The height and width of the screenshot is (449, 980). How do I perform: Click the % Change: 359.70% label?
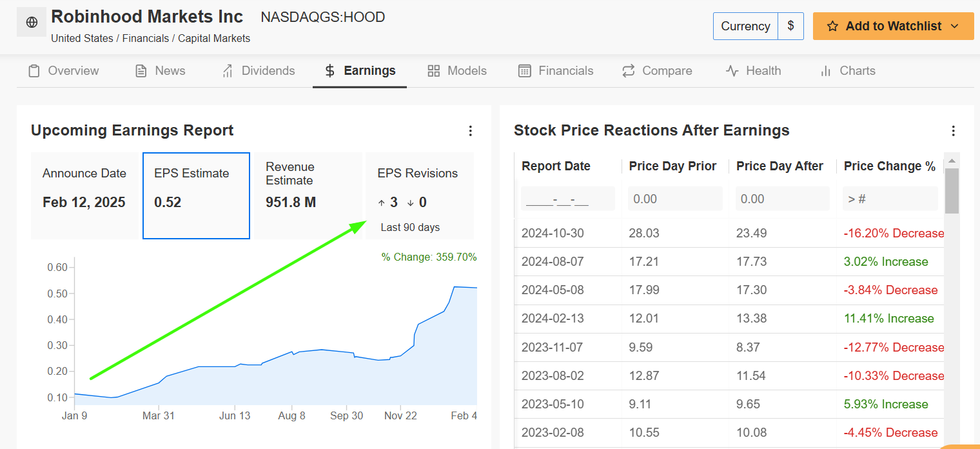tap(429, 257)
